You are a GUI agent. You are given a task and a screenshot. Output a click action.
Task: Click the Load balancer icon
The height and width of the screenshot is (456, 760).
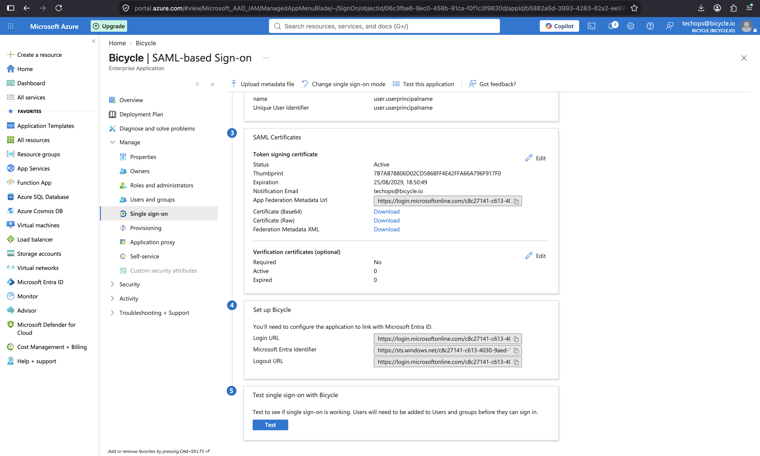pos(10,239)
